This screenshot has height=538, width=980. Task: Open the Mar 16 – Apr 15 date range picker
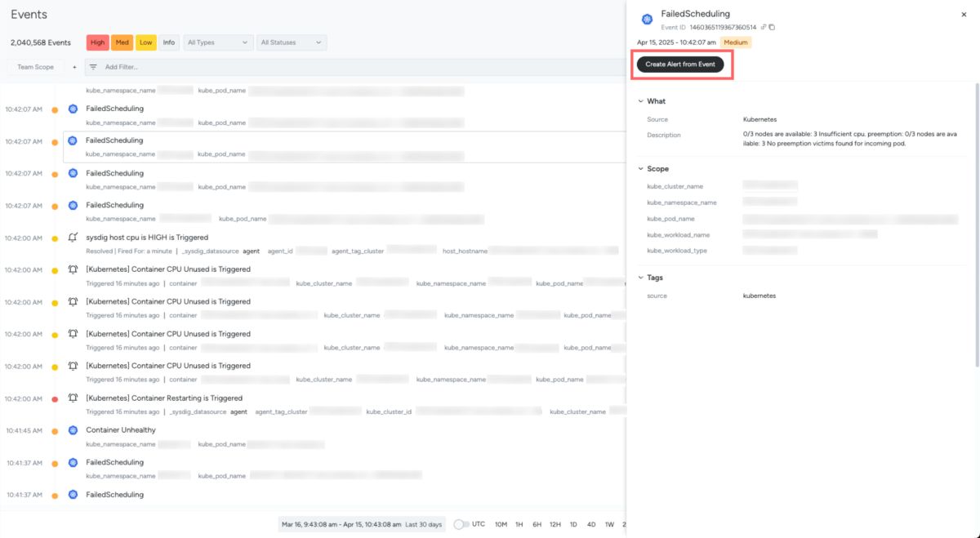pos(362,524)
